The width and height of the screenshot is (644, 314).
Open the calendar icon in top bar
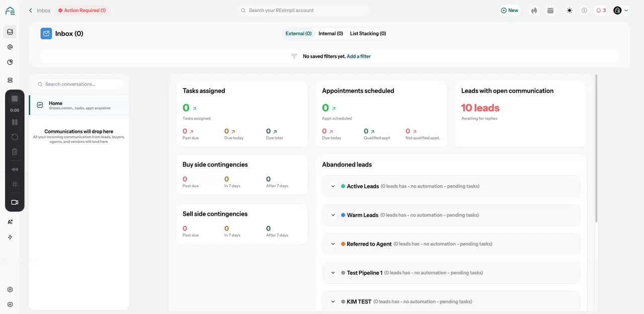click(x=550, y=10)
